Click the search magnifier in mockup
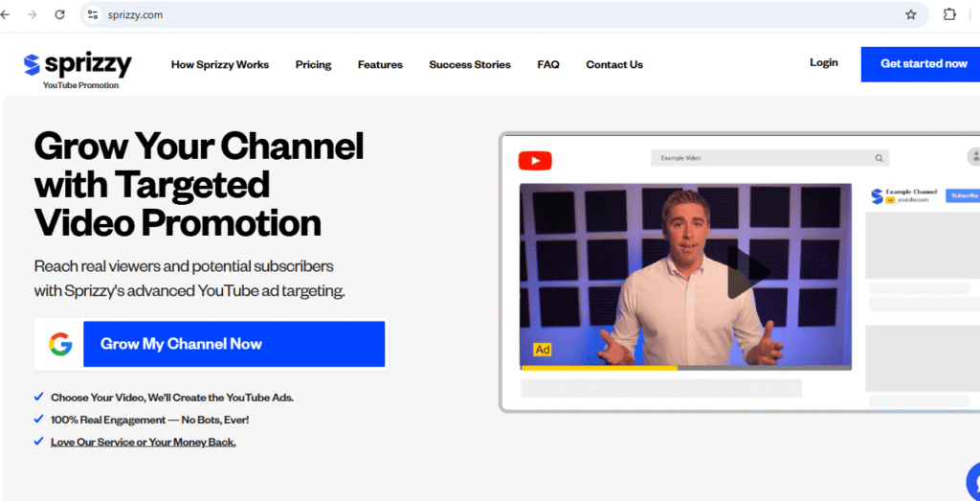The image size is (980, 501). [879, 158]
